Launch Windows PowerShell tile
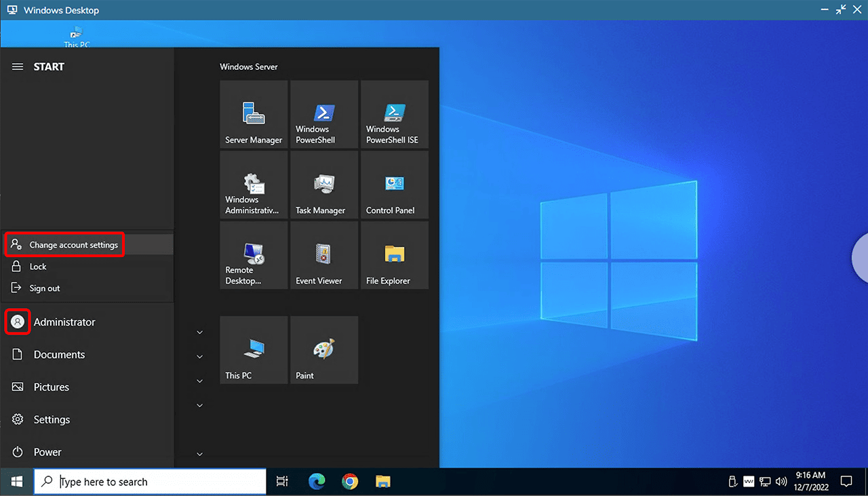 324,114
